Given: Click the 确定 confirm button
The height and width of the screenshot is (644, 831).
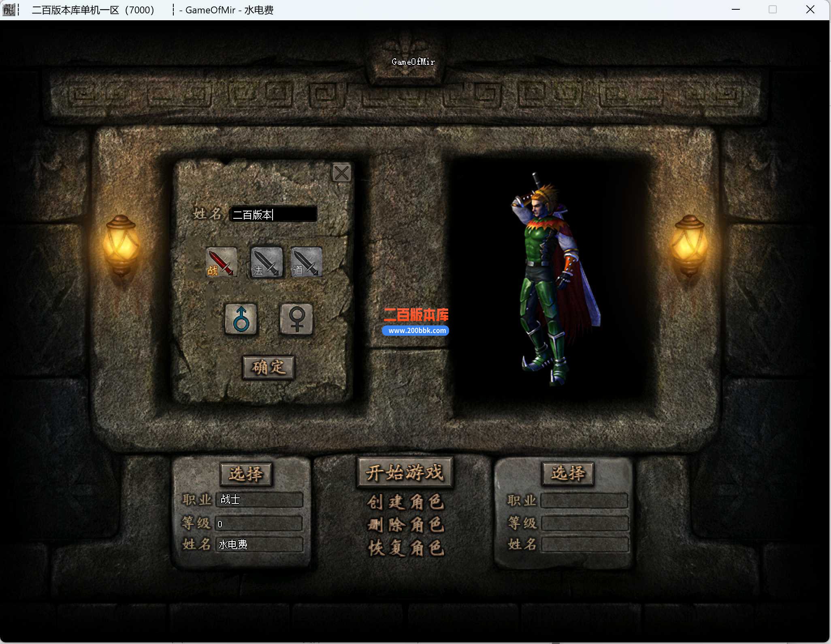Looking at the screenshot, I should [268, 368].
